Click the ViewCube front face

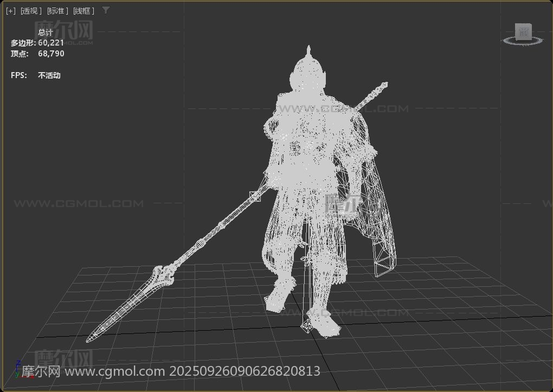tap(523, 32)
